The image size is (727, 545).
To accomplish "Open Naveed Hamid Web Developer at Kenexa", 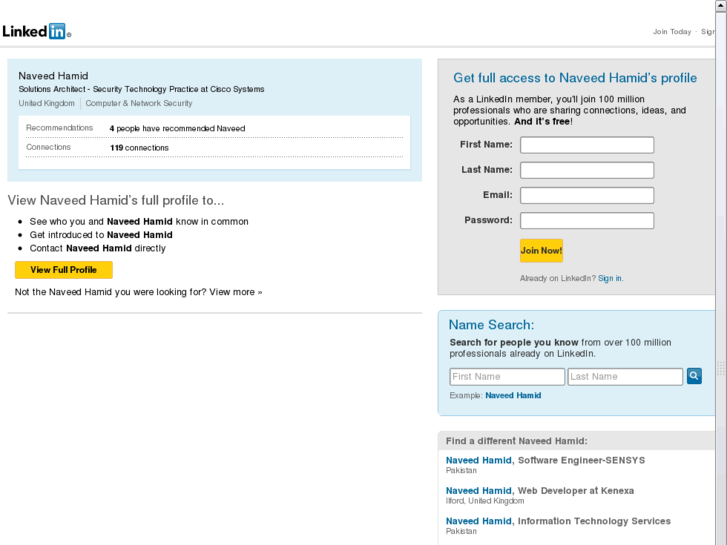I will pos(478,490).
